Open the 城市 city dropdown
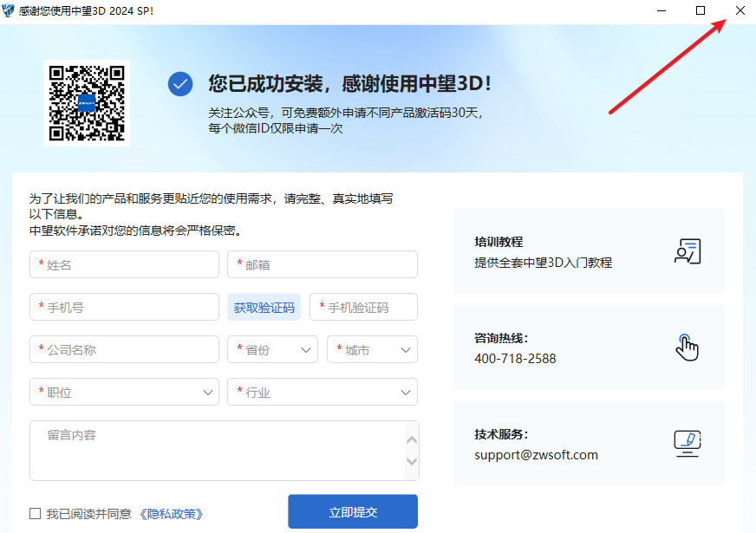Screen dimensions: 756x533 (x=372, y=349)
